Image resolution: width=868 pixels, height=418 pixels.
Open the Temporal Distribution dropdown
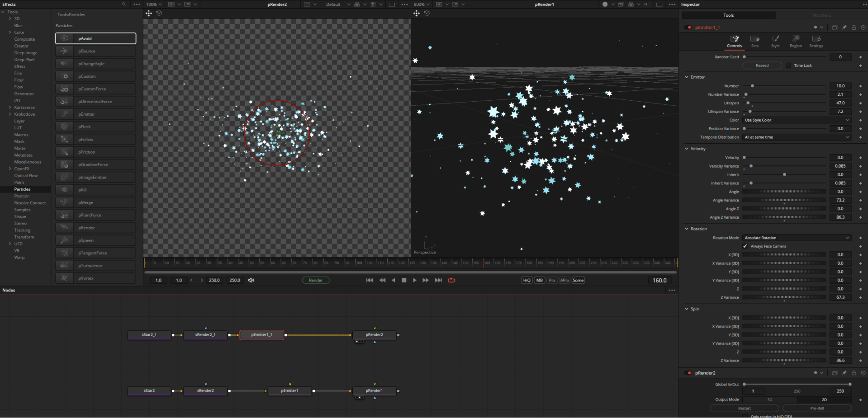(x=797, y=137)
